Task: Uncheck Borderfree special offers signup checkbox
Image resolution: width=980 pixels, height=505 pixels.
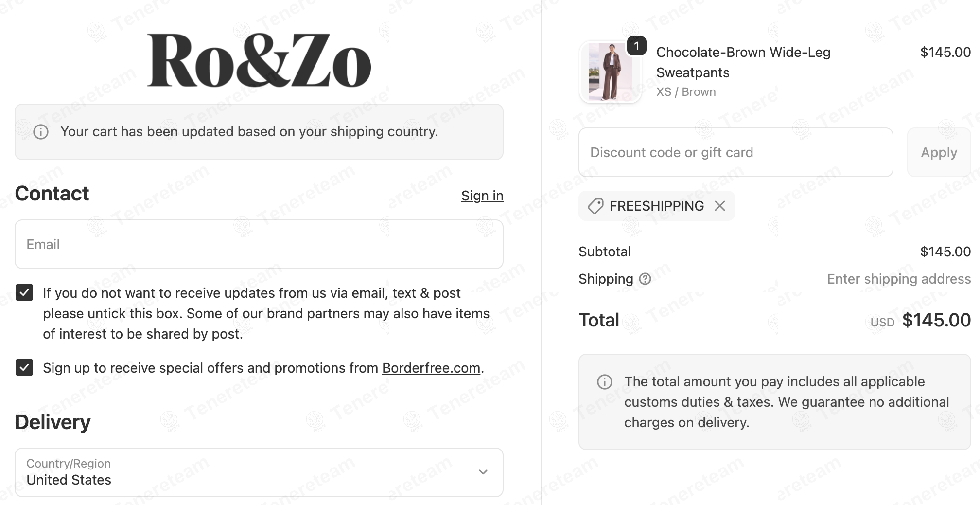Action: [24, 368]
